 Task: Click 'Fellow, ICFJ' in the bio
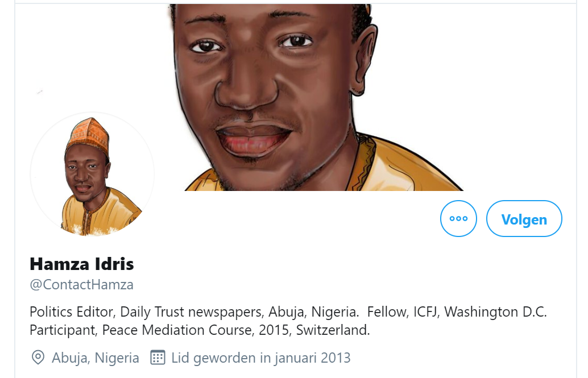coord(403,312)
